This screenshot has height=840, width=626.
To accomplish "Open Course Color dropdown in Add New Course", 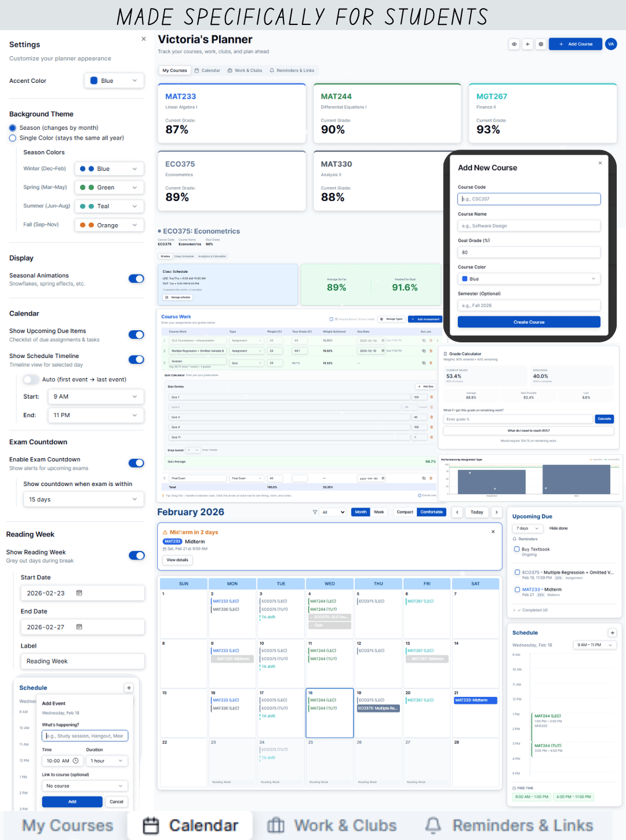I will (x=529, y=279).
